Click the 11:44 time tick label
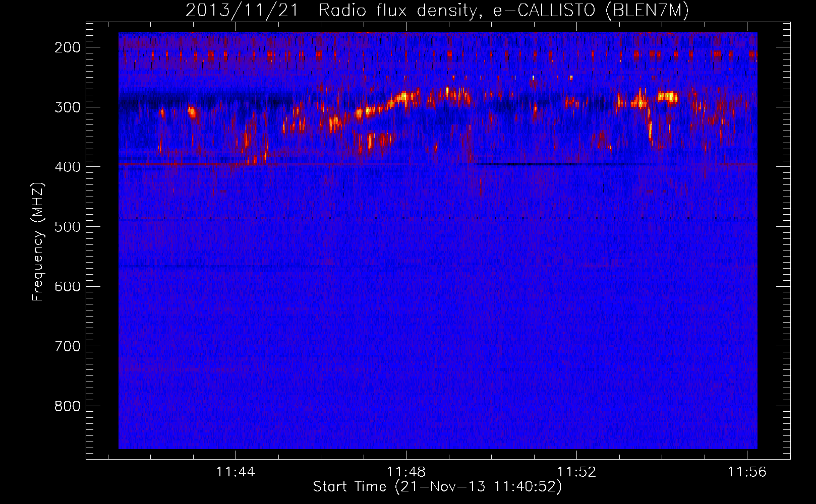The image size is (816, 504). click(x=236, y=472)
